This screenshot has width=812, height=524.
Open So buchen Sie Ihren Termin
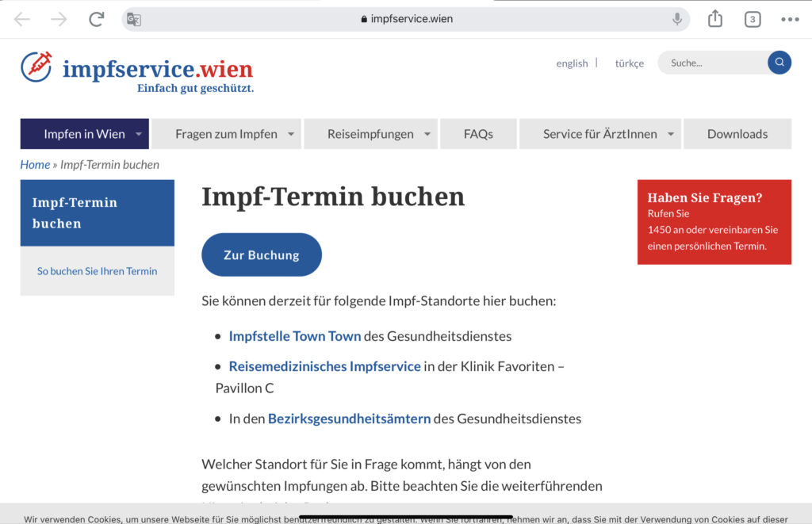97,271
